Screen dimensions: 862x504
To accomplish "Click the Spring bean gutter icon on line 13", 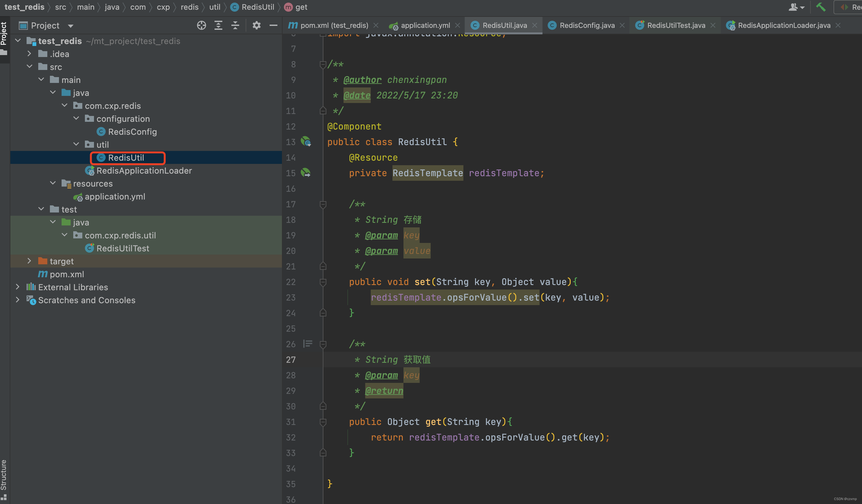I will 306,142.
